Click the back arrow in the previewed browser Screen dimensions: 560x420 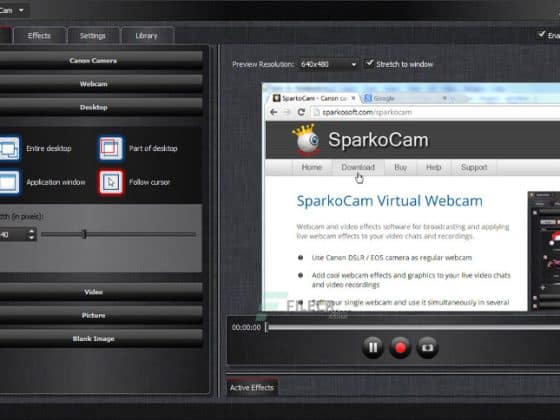pos(274,112)
